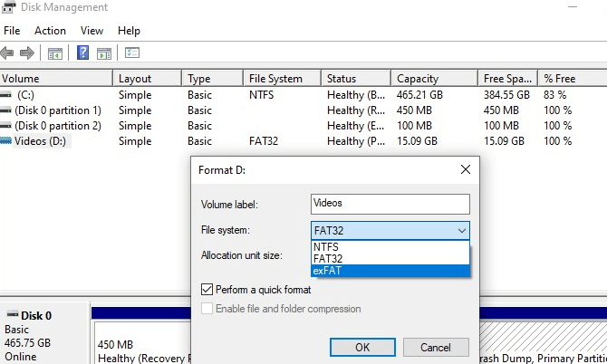The width and height of the screenshot is (607, 364).
Task: Click the Forward arrow toolbar icon
Action: pos(26,53)
